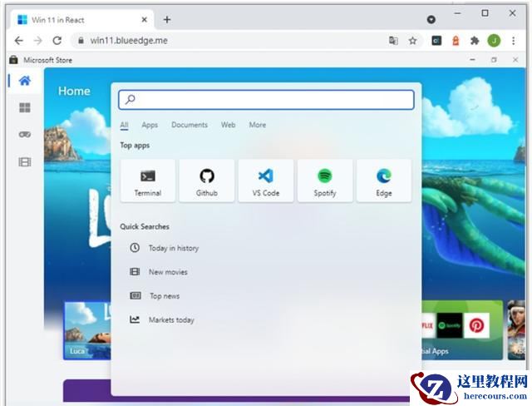
Task: Click the search magnifier icon
Action: coord(131,100)
